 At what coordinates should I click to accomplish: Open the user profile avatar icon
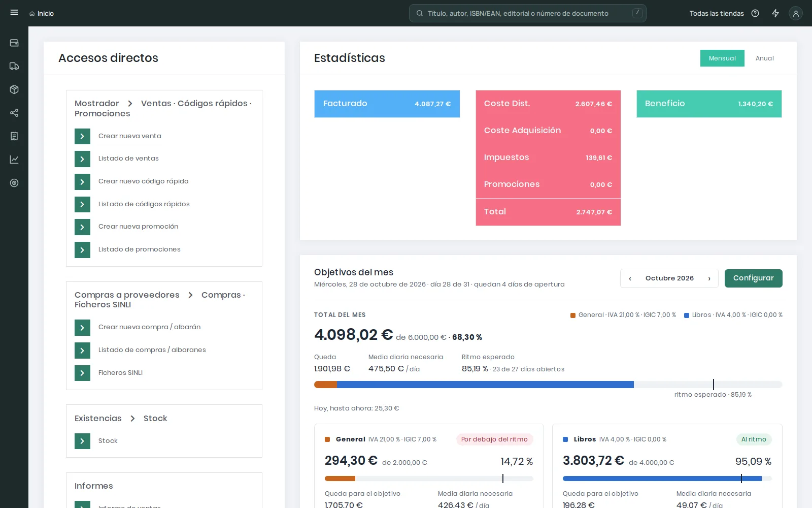(x=796, y=14)
